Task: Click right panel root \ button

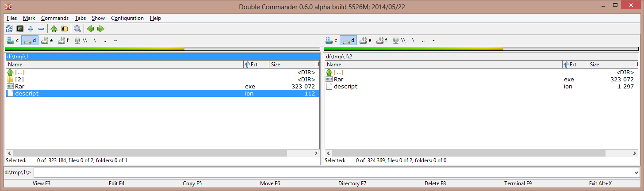Action: click(413, 40)
